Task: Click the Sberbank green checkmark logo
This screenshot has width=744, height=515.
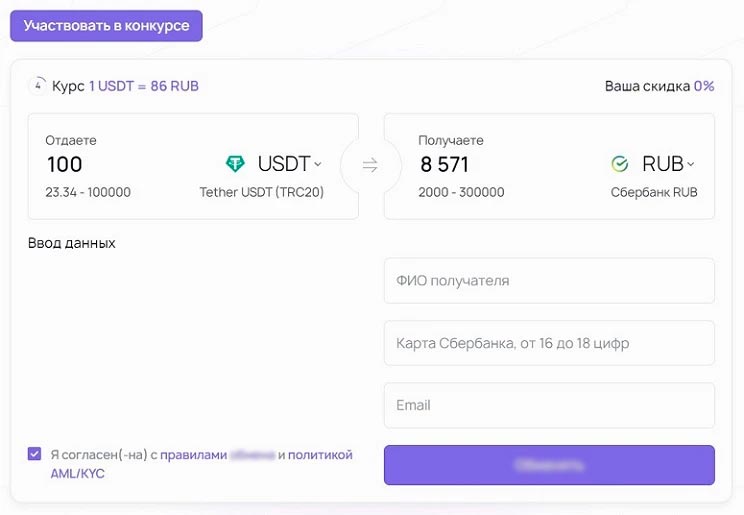Action: point(620,164)
